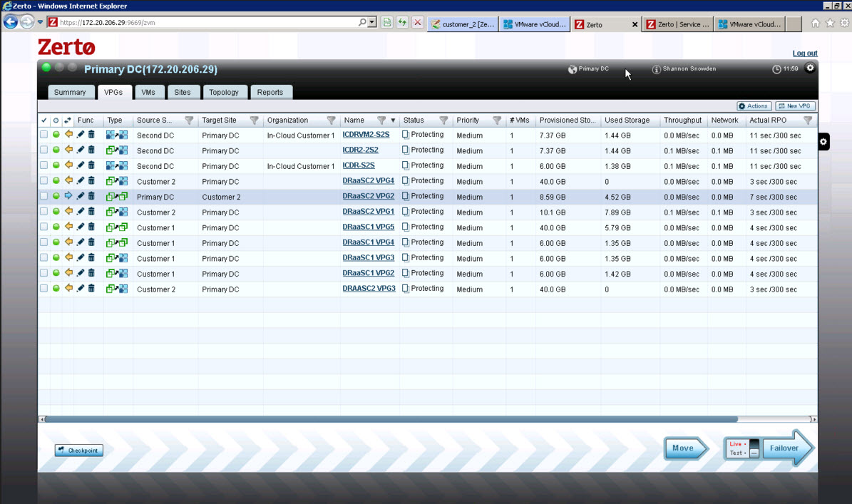The height and width of the screenshot is (504, 852).
Task: Check the DRaaSC1 VPG4 row checkbox
Action: point(43,242)
